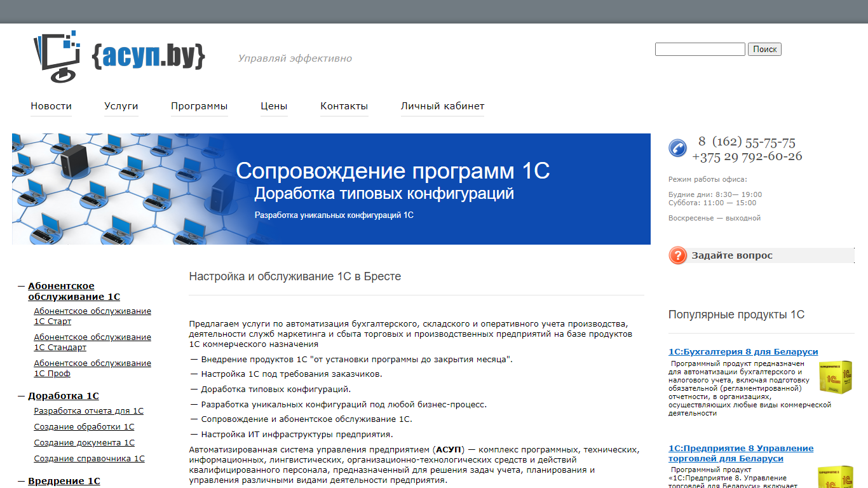Open Создание справочника 1С link
Image resolution: width=868 pixels, height=488 pixels.
click(90, 459)
